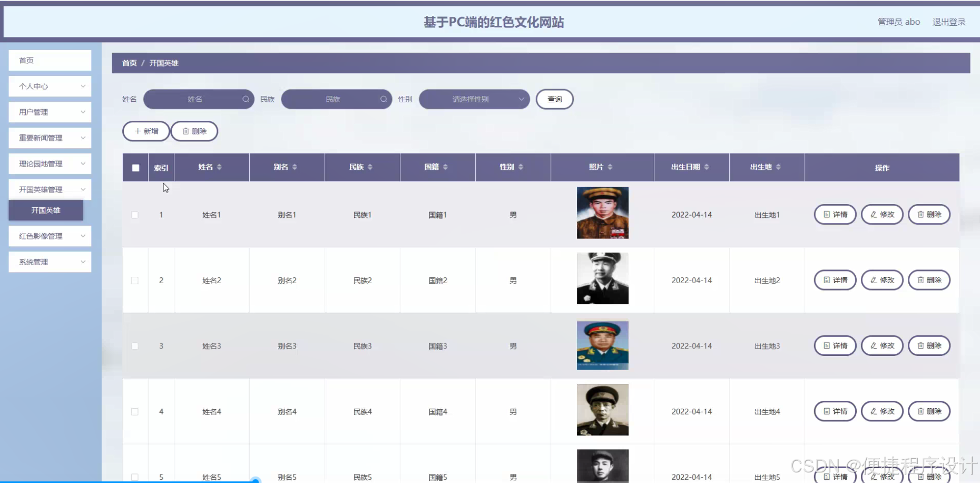This screenshot has width=980, height=483.
Task: Click 删除 for row 姓名1
Action: tap(929, 215)
